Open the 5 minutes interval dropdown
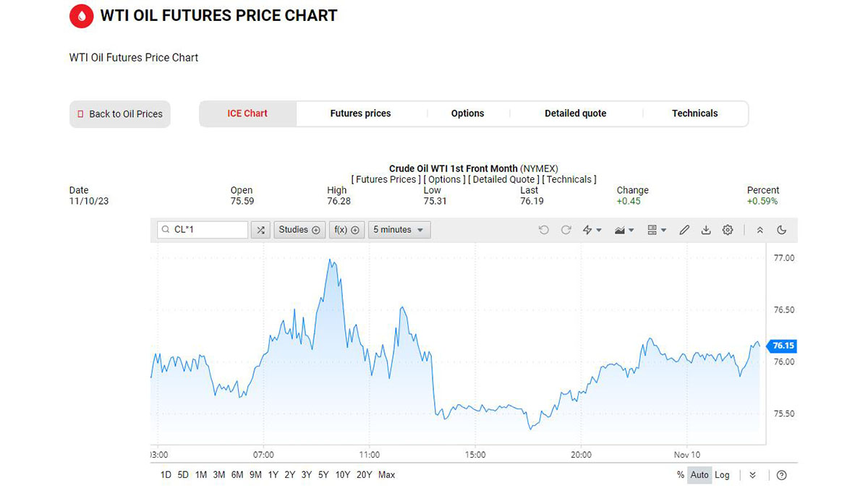 click(399, 230)
